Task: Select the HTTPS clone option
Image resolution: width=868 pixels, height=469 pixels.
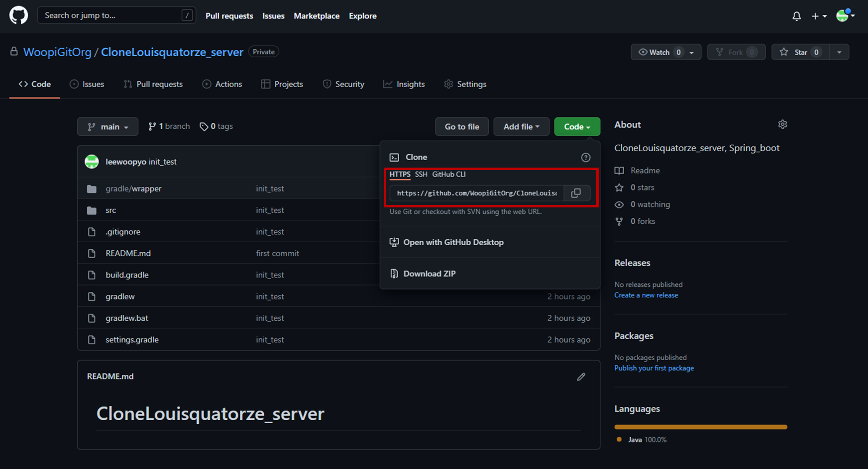Action: click(x=400, y=174)
